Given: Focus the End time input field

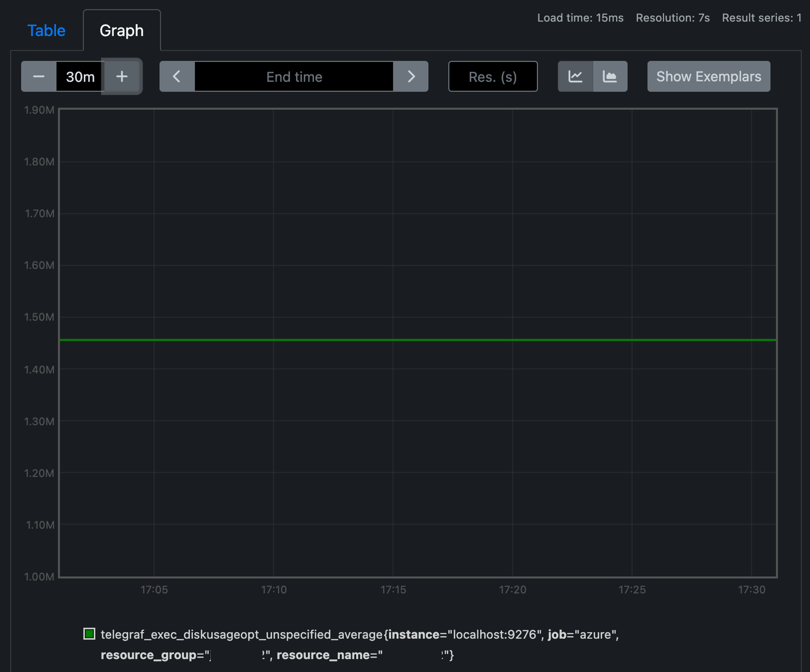Looking at the screenshot, I should point(294,76).
